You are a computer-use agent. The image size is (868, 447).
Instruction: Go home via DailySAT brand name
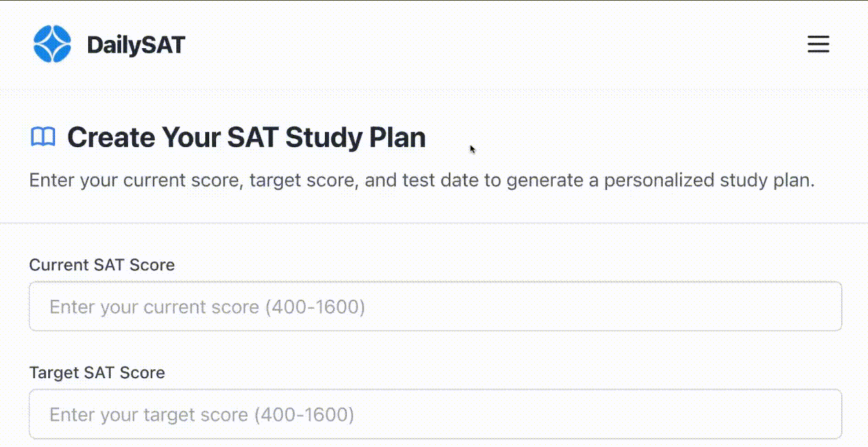(136, 45)
